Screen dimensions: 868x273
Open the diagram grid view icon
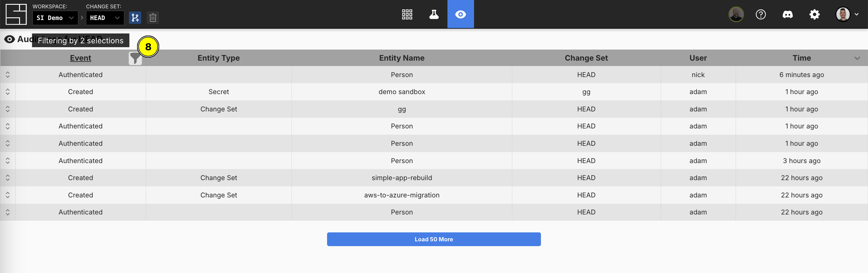[x=407, y=14]
